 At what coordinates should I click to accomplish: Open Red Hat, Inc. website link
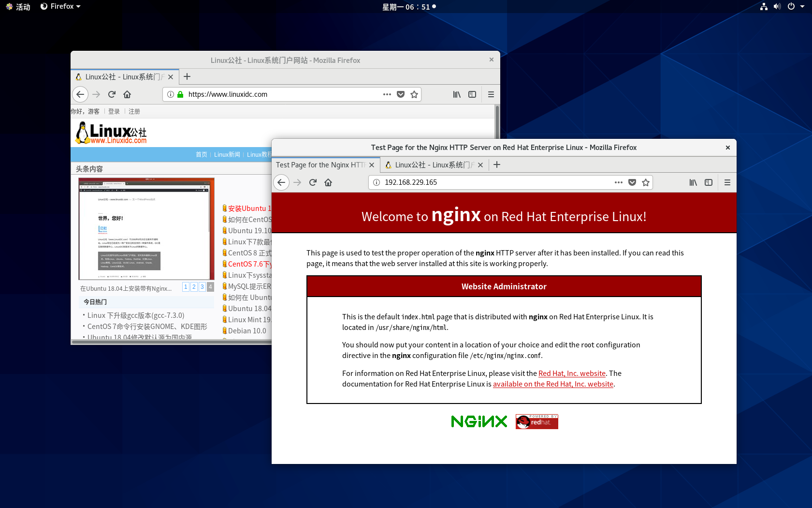pyautogui.click(x=572, y=374)
